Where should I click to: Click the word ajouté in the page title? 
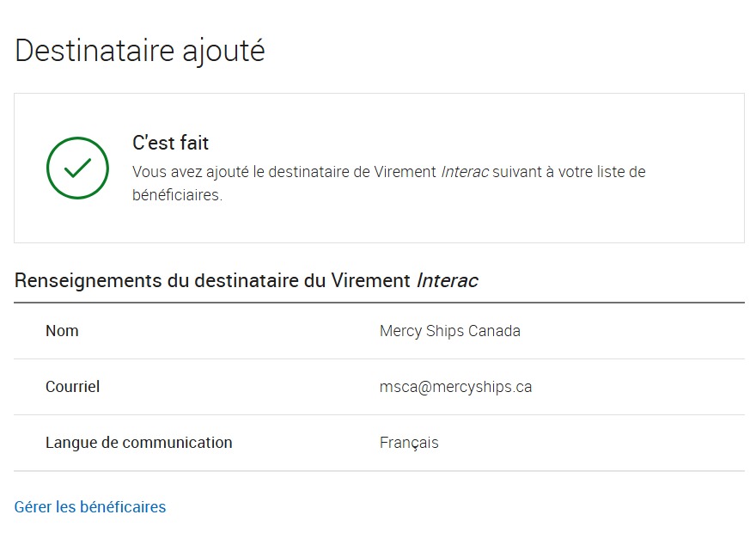click(x=223, y=52)
